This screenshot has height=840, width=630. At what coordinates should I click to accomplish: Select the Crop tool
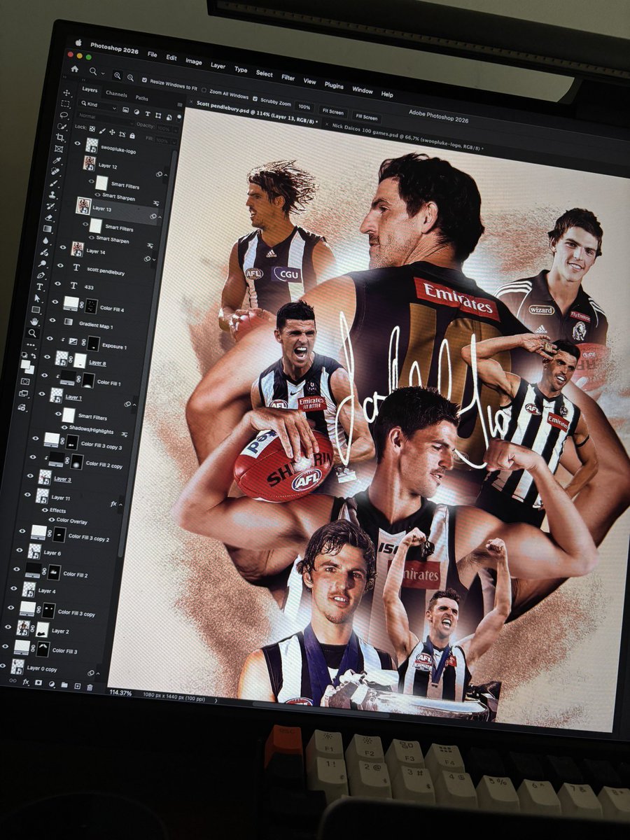tap(60, 137)
